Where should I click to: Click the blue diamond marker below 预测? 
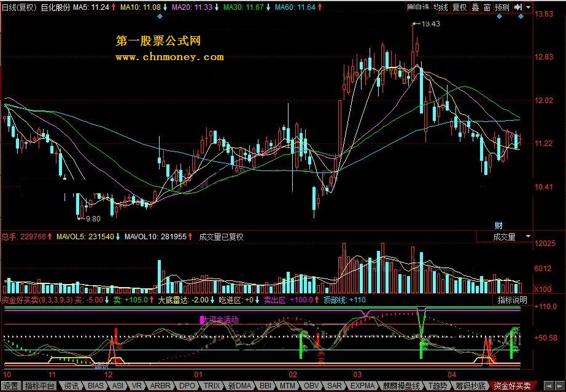click(x=499, y=16)
